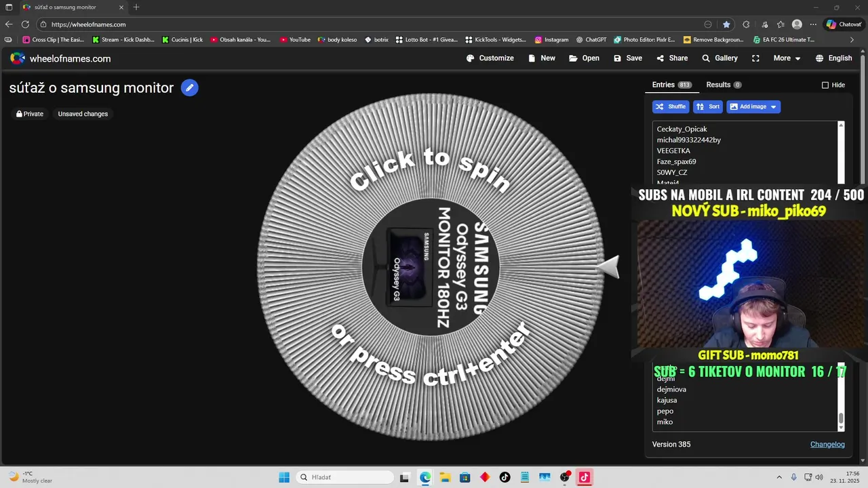This screenshot has width=868, height=488.
Task: Click entry VEEGETKA in entries
Action: point(673,150)
